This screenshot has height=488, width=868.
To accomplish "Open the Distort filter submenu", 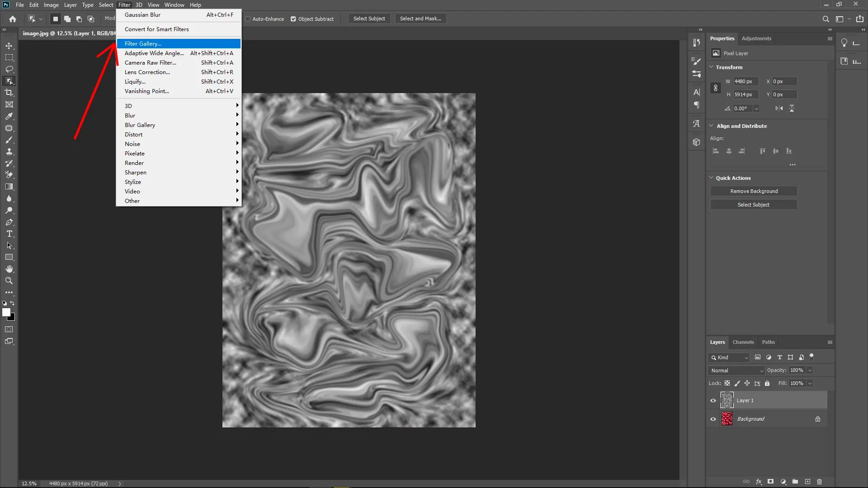I will tap(133, 134).
